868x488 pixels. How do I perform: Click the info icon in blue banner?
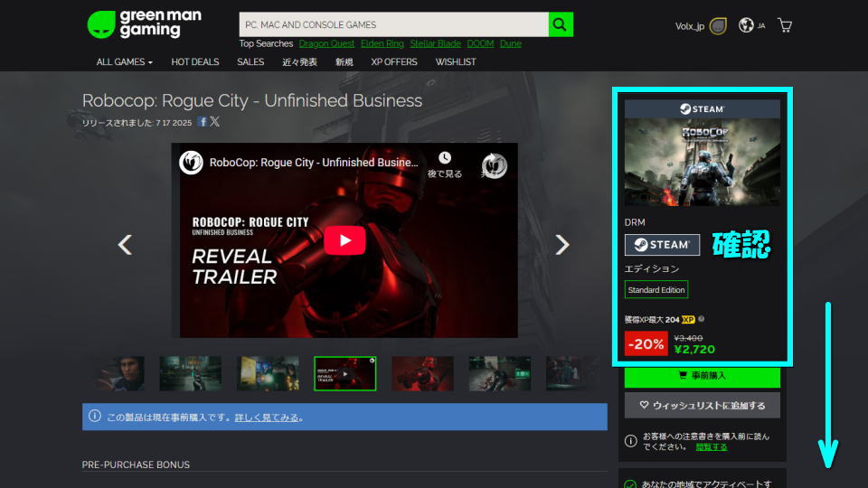95,416
